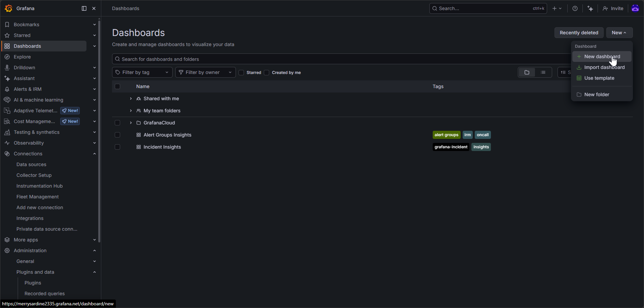This screenshot has width=644, height=308.
Task: Dock or undock the navigation menu icon
Action: [84, 8]
